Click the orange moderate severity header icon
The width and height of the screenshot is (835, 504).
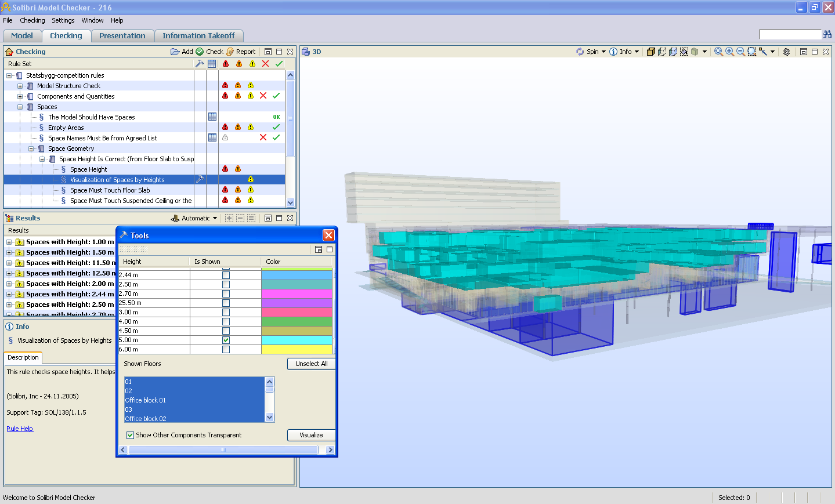(x=239, y=64)
